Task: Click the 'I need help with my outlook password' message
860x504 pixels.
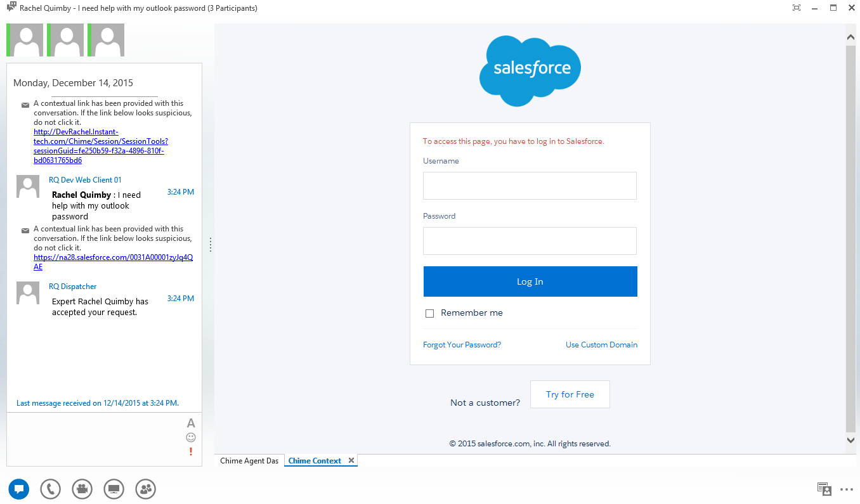Action: [96, 205]
